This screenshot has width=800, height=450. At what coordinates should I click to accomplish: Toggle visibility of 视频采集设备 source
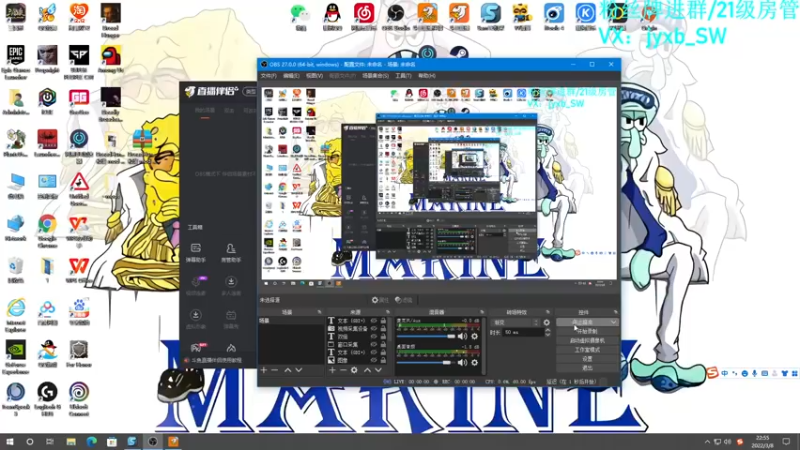point(374,329)
